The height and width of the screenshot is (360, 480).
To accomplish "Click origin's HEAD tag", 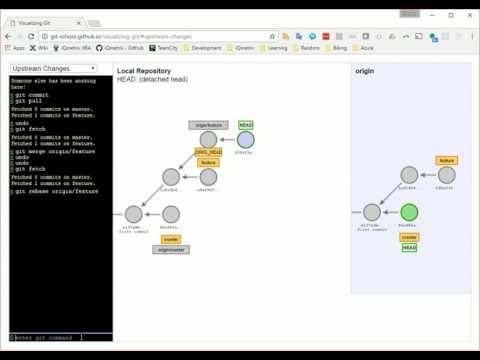I will (409, 247).
